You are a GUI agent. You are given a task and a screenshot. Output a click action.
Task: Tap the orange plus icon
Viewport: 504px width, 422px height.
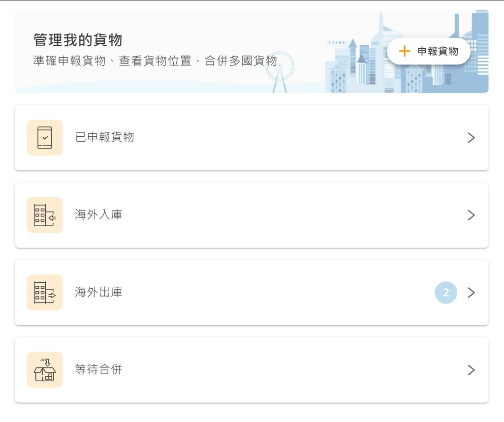pos(405,51)
